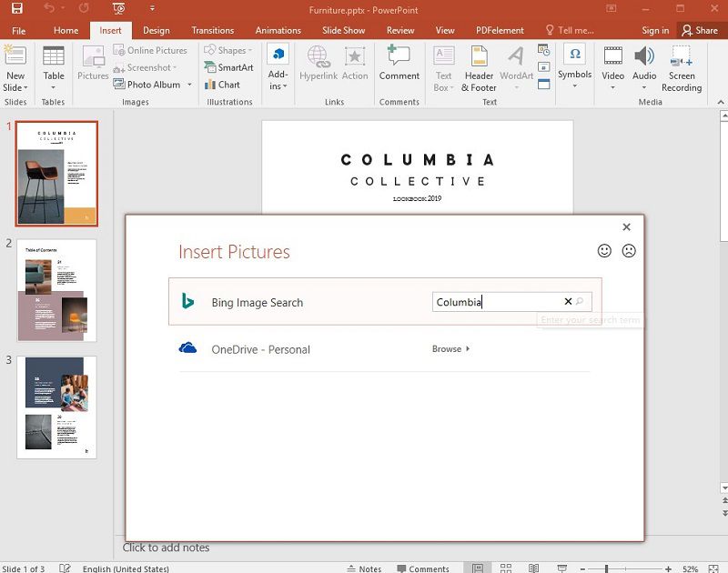The image size is (728, 573).
Task: Insert a Table
Action: click(54, 67)
